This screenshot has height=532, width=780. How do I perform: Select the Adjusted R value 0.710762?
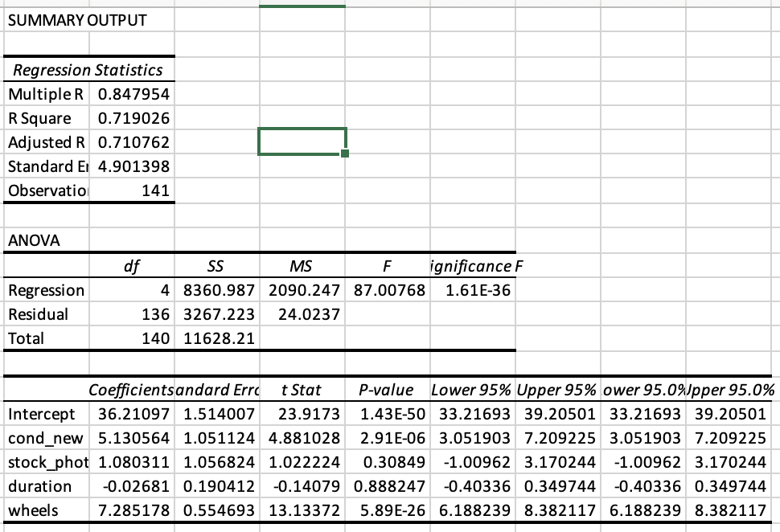click(x=133, y=142)
